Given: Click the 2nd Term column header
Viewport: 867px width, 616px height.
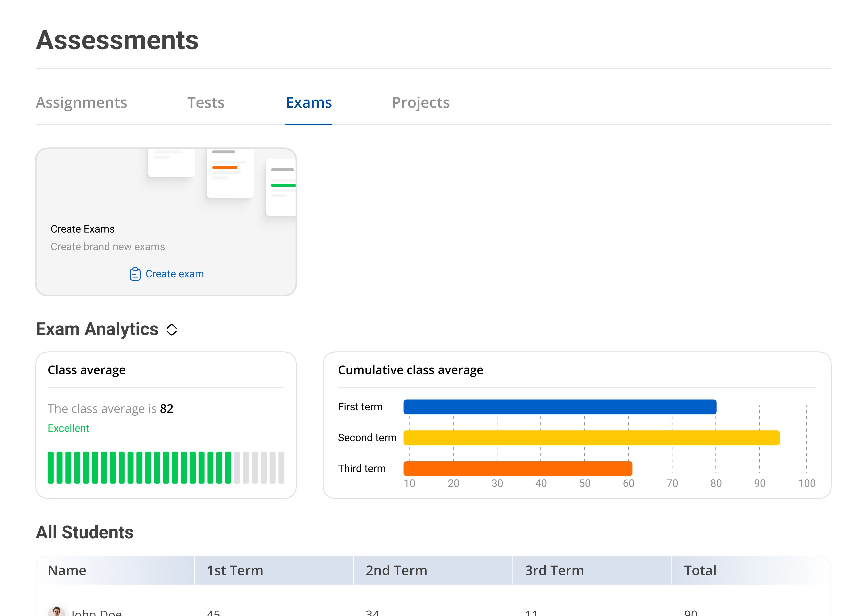Looking at the screenshot, I should tap(396, 570).
